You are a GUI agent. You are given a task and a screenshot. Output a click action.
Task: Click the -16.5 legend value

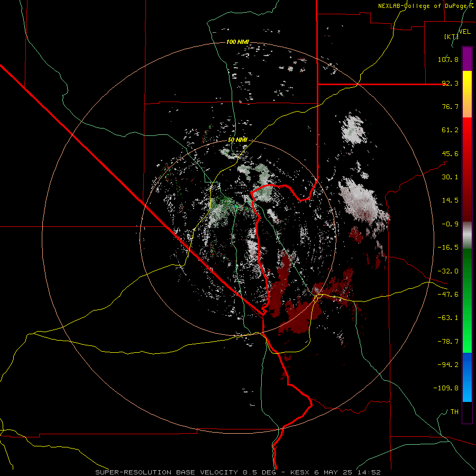pyautogui.click(x=448, y=248)
